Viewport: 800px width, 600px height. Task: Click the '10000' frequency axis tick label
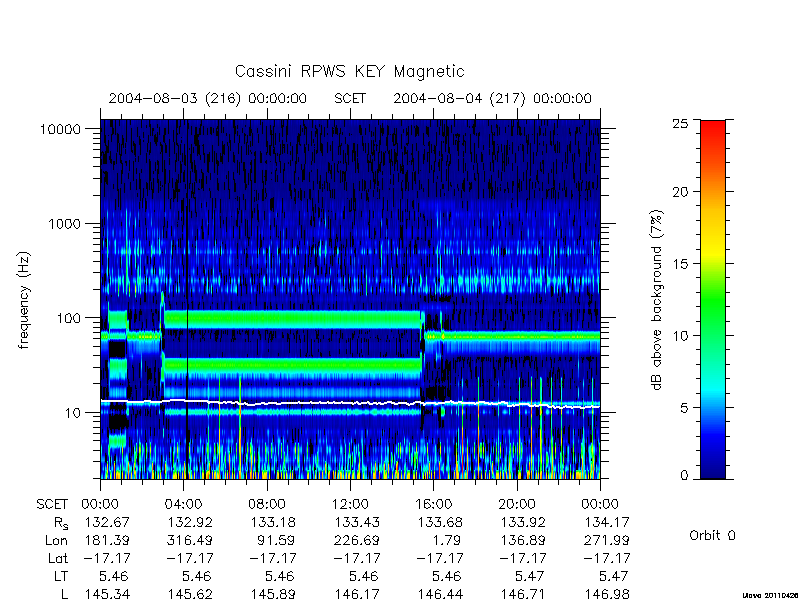[61, 130]
